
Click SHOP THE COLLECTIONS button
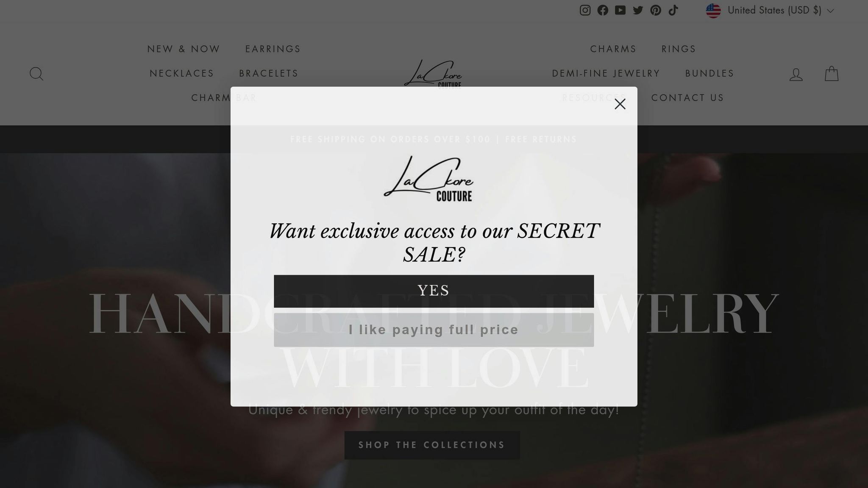tap(432, 445)
